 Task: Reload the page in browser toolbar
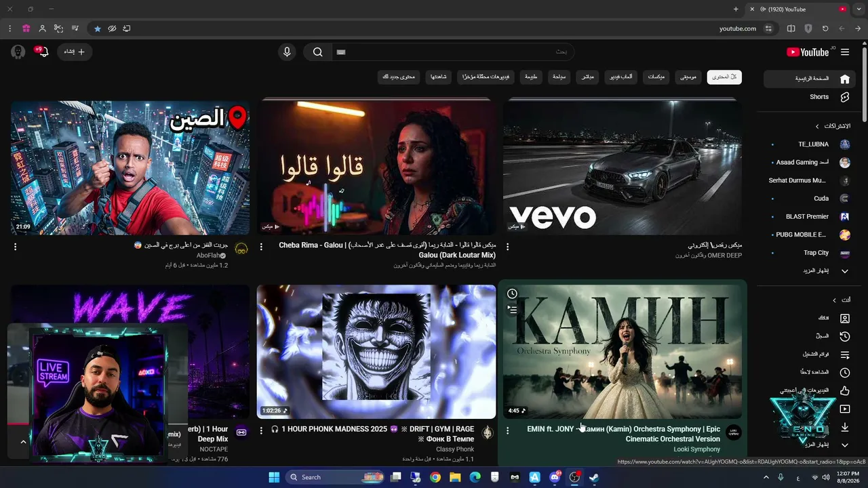[825, 28]
